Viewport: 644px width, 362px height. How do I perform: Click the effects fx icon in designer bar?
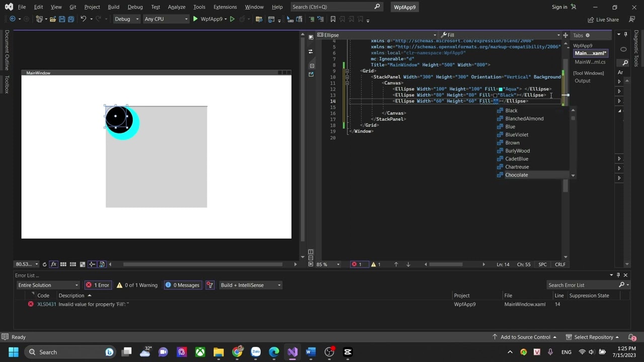(x=54, y=264)
